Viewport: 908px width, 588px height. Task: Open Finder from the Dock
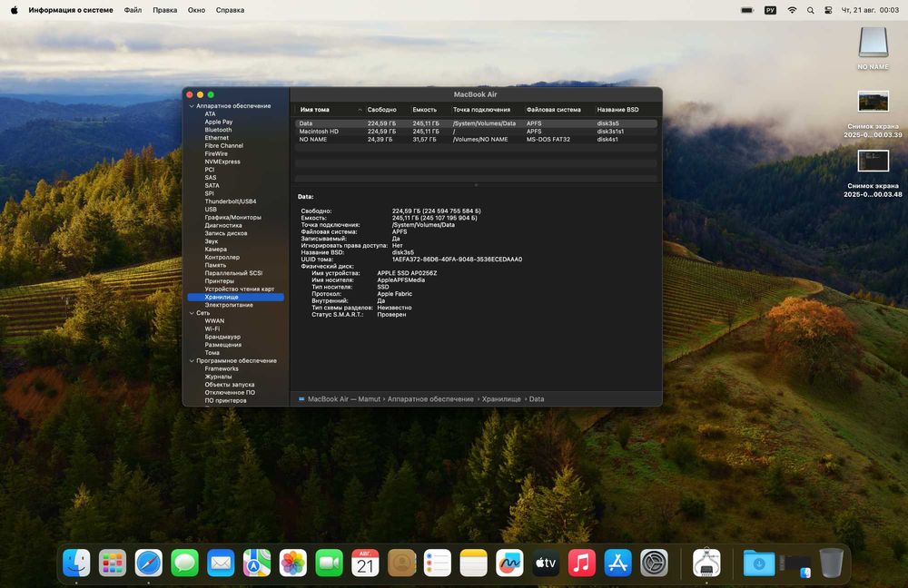click(x=76, y=563)
